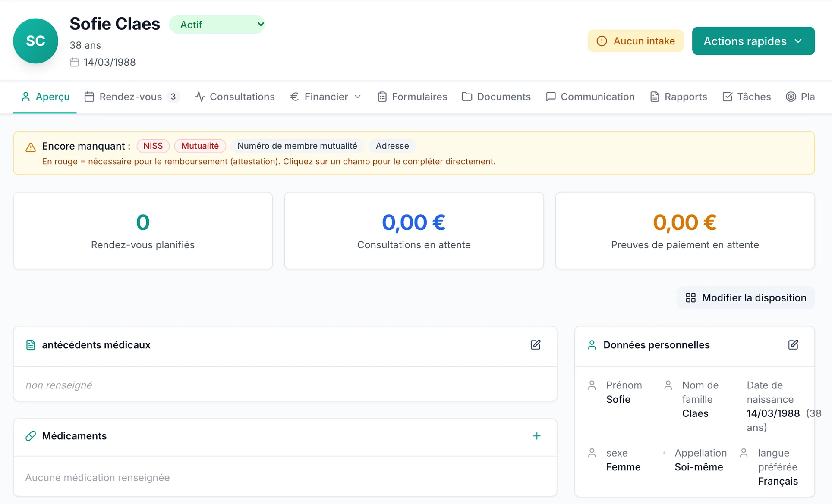Image resolution: width=832 pixels, height=504 pixels.
Task: Click the grid icon in Modifier la disposition
Action: (x=690, y=297)
